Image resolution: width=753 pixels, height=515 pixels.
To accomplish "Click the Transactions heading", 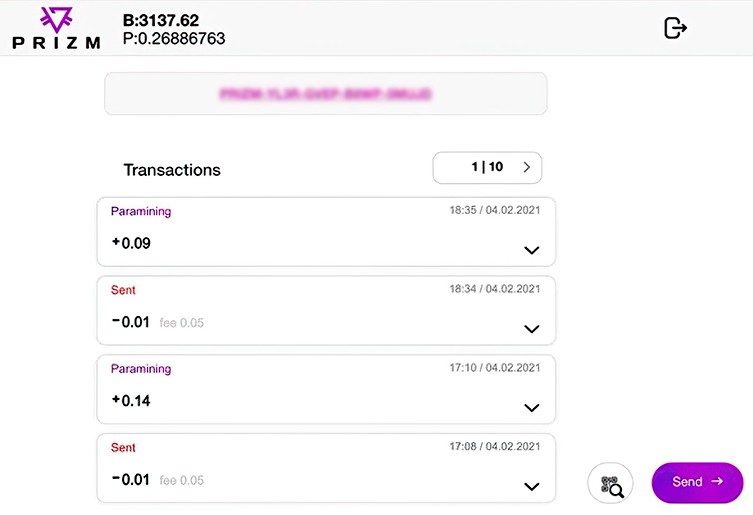I will click(172, 170).
